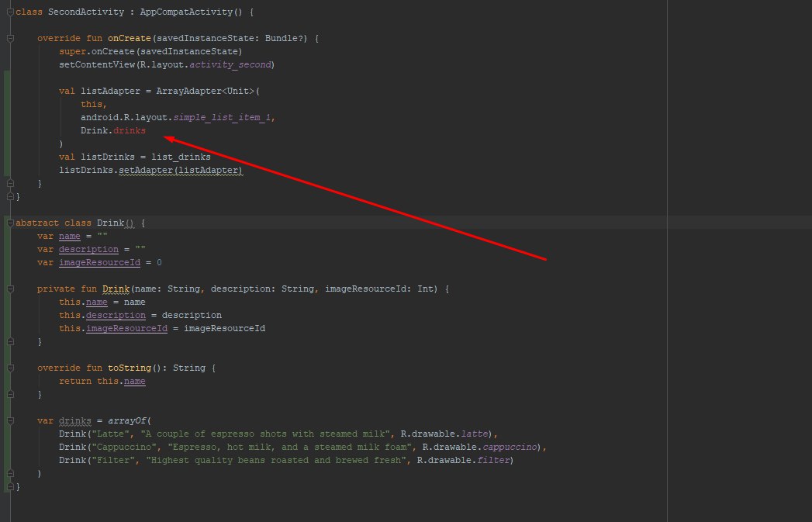Click "A couple of espresso shots" description string
The width and height of the screenshot is (812, 522).
pyautogui.click(x=265, y=434)
